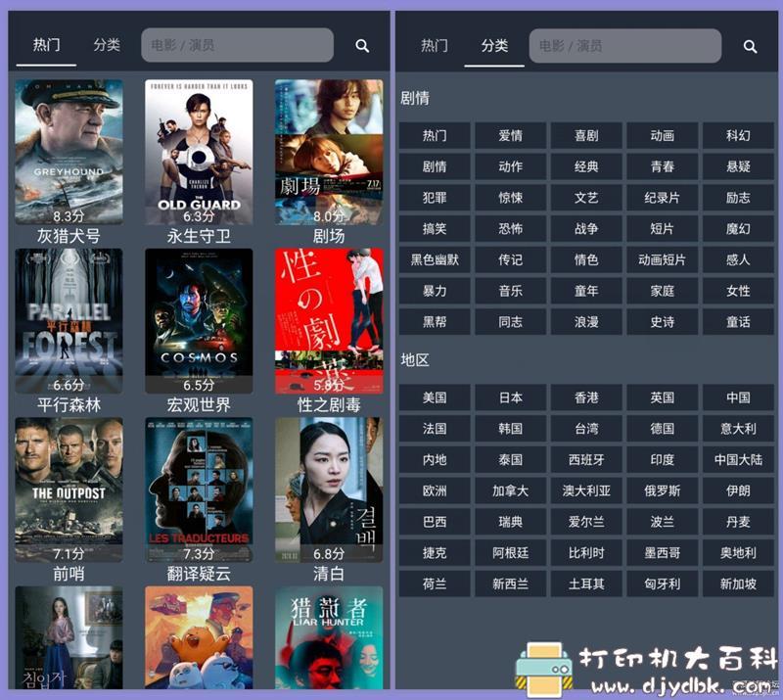This screenshot has height=700, width=783.
Task: Choose the 黑帮 genre button
Action: click(x=435, y=322)
